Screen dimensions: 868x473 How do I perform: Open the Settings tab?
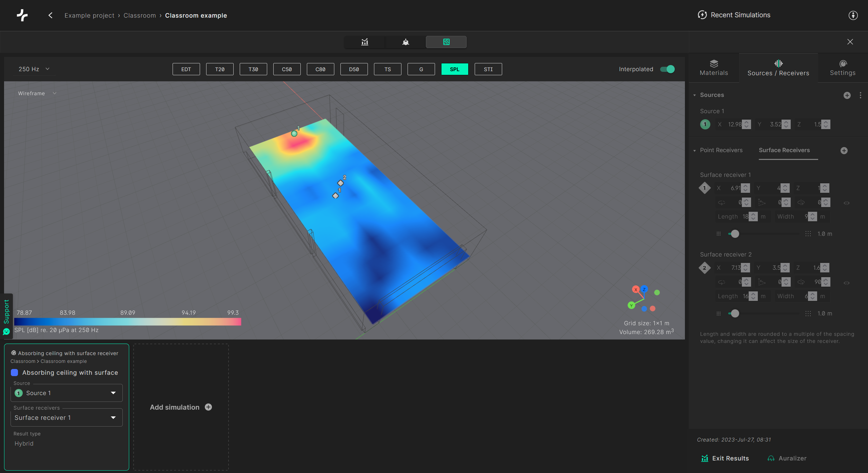click(843, 68)
